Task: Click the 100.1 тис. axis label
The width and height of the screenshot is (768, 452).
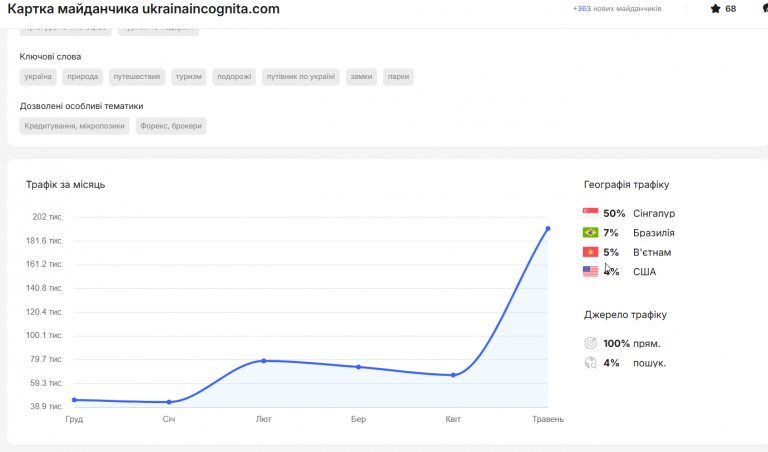Action: tap(45, 335)
